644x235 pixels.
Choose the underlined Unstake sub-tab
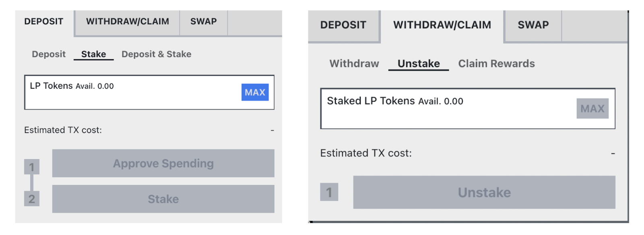419,64
